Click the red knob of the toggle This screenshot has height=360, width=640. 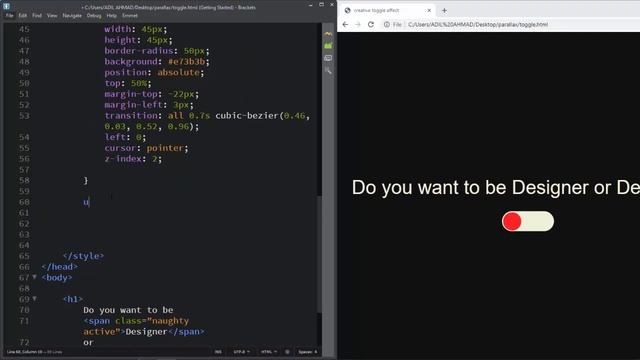click(x=512, y=221)
